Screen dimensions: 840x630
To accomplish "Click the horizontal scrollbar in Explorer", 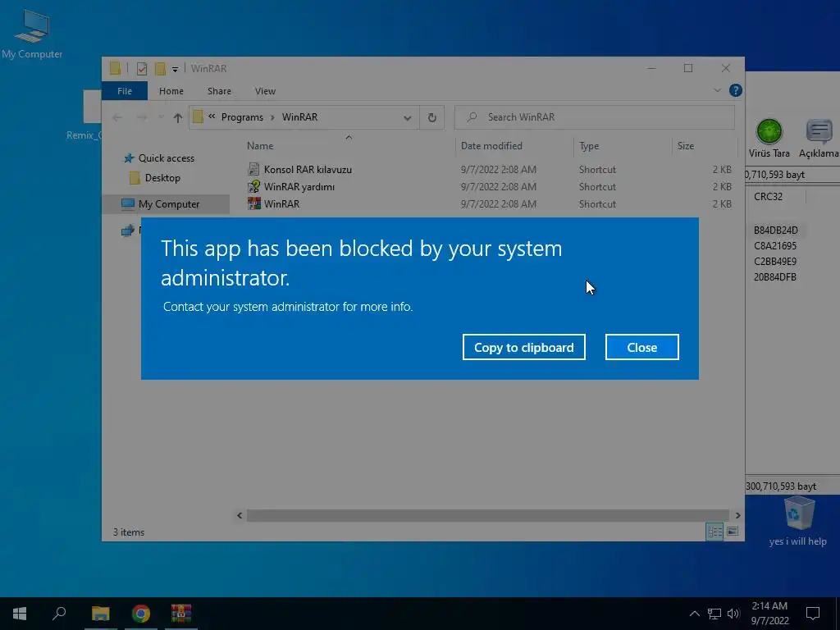I will click(x=487, y=515).
